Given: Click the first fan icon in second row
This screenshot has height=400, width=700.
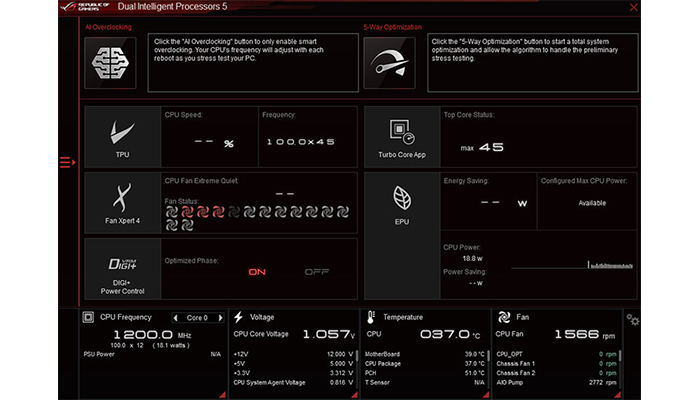Looking at the screenshot, I should 172,225.
